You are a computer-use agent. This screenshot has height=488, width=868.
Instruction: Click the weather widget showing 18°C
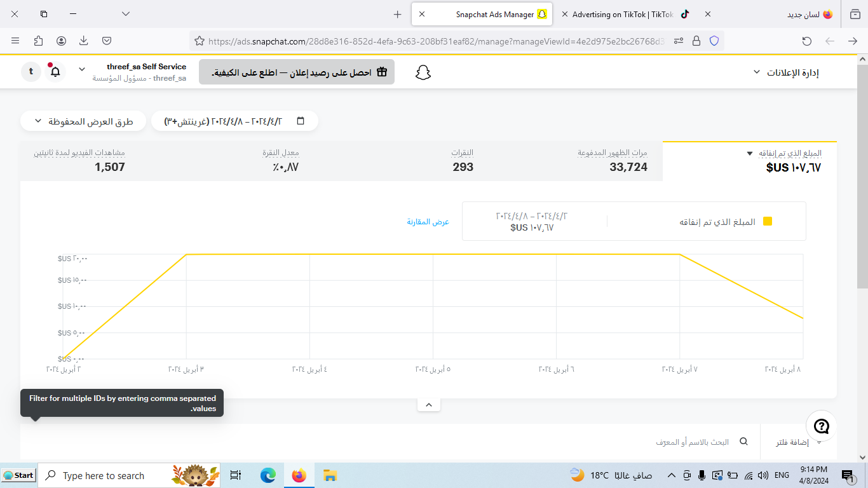(611, 475)
